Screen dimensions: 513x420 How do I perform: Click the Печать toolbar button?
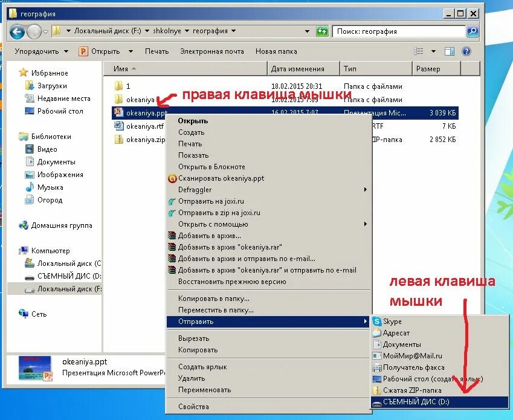click(x=156, y=51)
